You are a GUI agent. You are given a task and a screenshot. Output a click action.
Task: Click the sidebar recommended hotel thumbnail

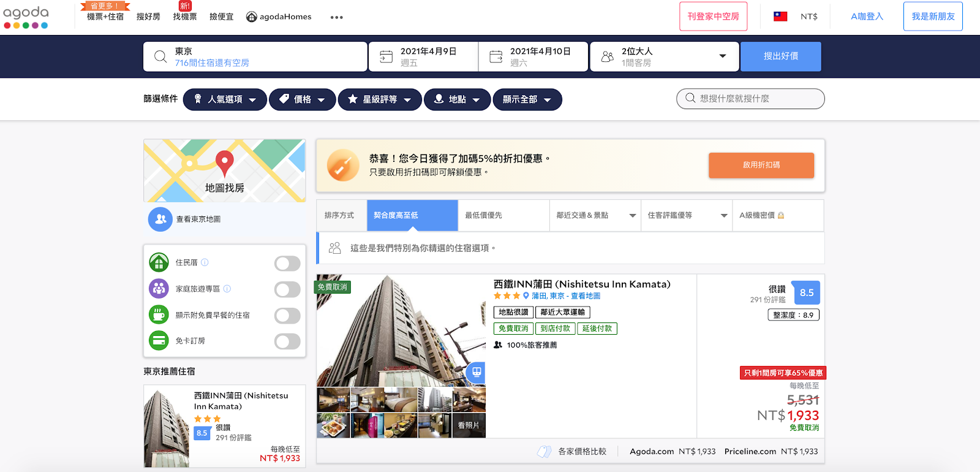click(x=167, y=429)
